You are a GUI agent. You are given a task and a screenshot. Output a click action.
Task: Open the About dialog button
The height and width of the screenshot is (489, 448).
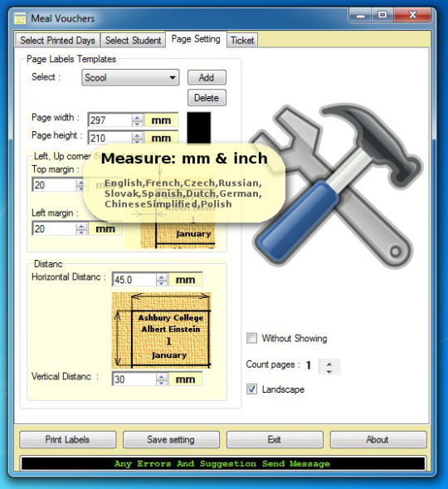[378, 439]
